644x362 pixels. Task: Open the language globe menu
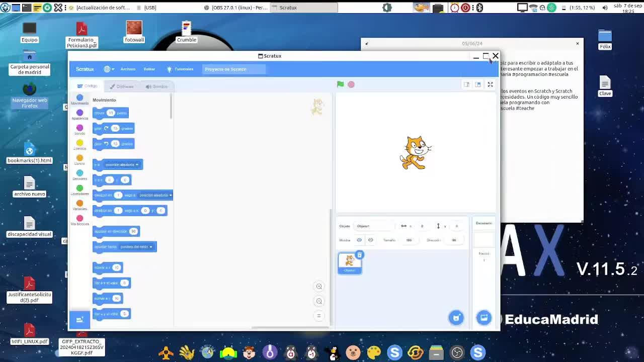tap(109, 69)
